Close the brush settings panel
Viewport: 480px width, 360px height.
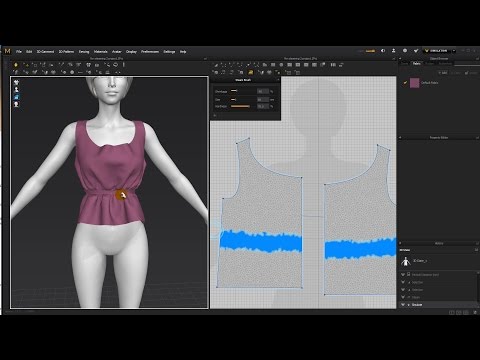coord(278,80)
